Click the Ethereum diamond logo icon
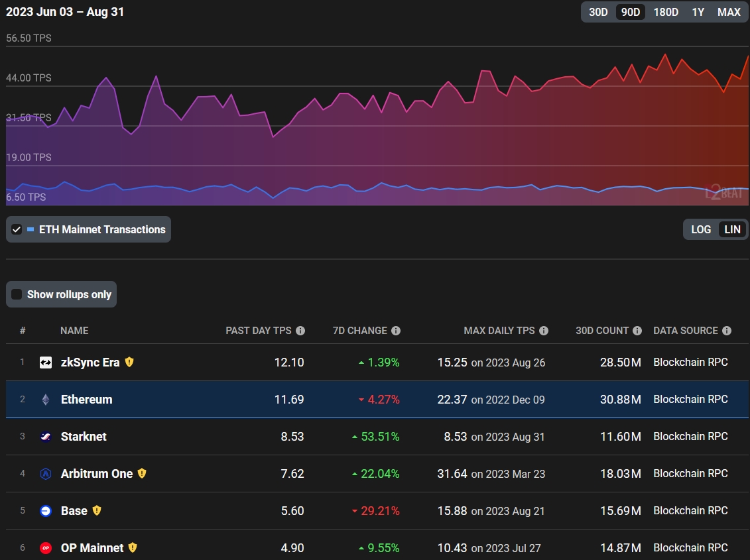The height and width of the screenshot is (560, 750). 46,400
